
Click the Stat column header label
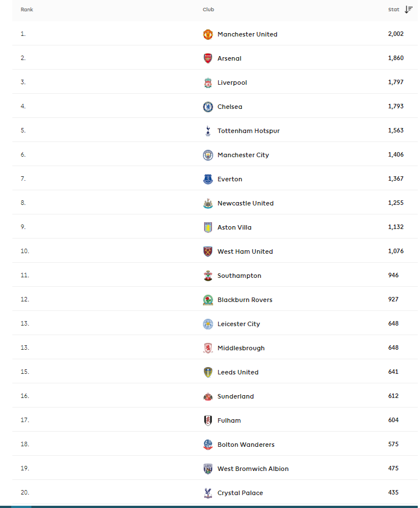pos(394,10)
